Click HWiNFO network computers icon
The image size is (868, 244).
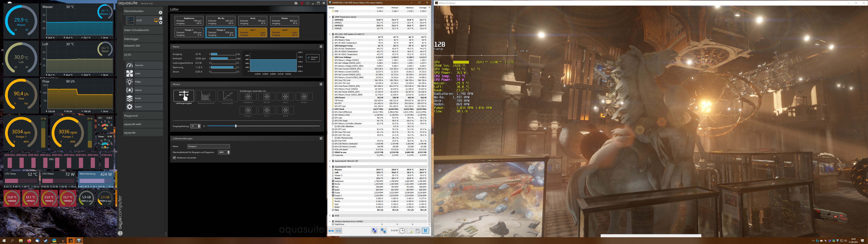pyautogui.click(x=383, y=231)
